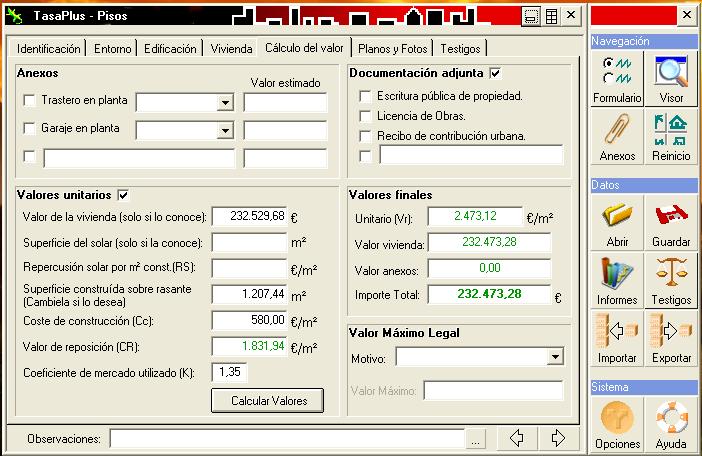Check Trastero en planta

29,100
